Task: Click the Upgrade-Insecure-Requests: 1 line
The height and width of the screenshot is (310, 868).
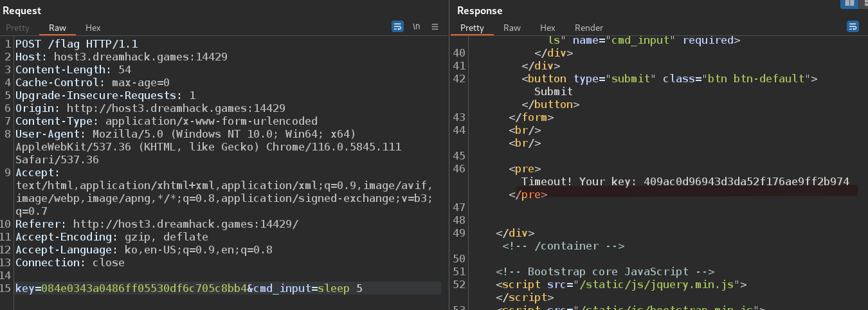Action: [x=105, y=95]
